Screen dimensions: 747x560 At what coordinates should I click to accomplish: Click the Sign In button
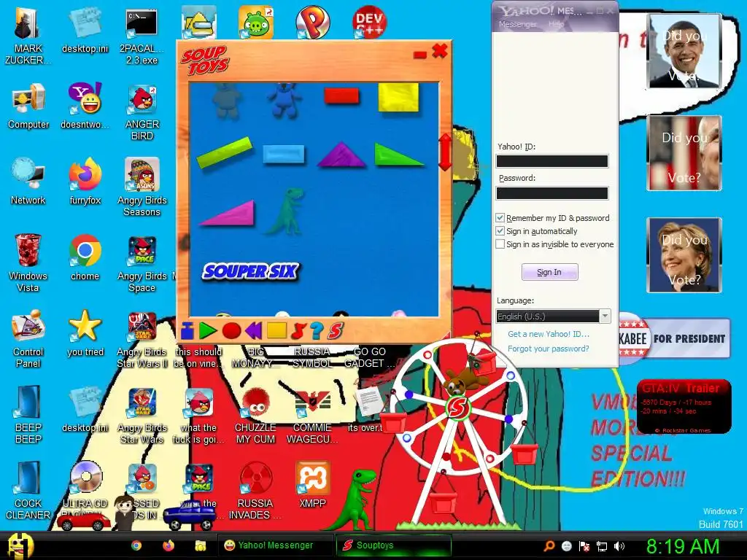point(549,272)
